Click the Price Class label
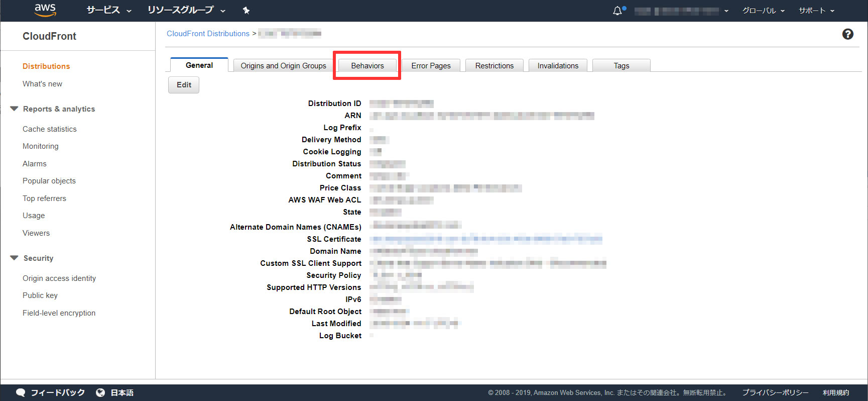 coord(340,188)
